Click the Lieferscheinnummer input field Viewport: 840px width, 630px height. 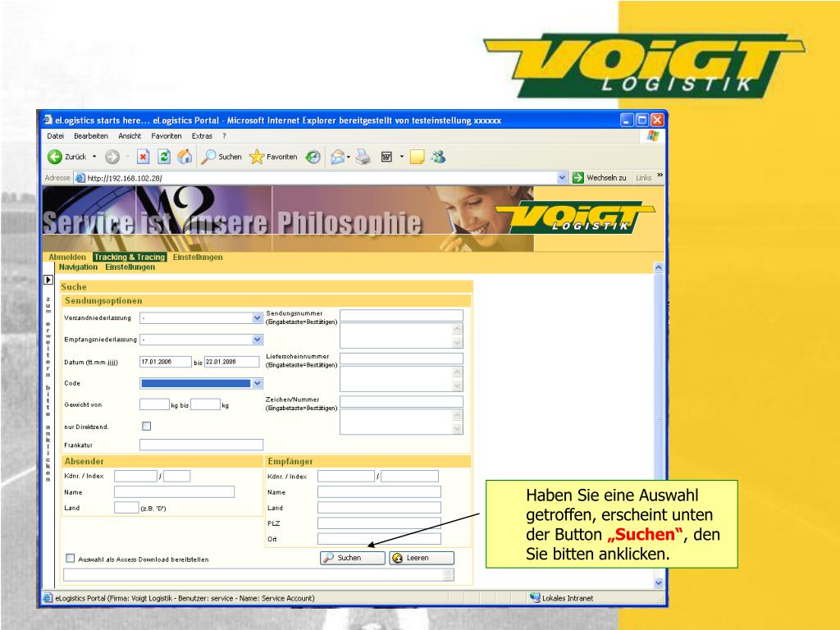click(401, 358)
